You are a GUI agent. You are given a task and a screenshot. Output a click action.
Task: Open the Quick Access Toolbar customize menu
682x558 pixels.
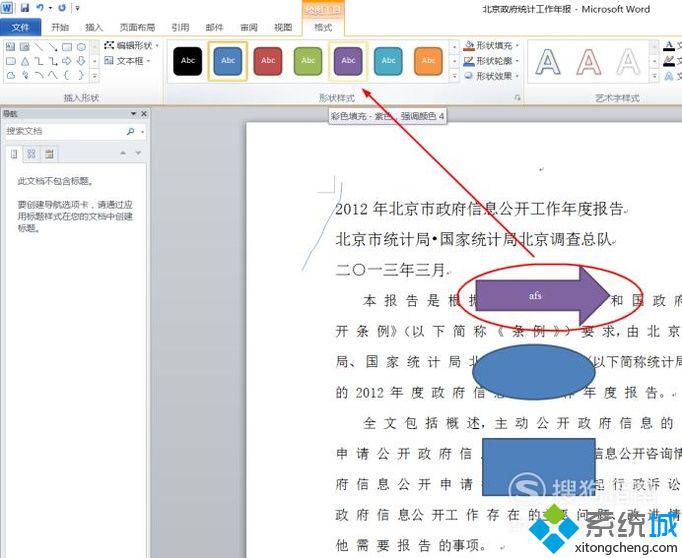77,8
